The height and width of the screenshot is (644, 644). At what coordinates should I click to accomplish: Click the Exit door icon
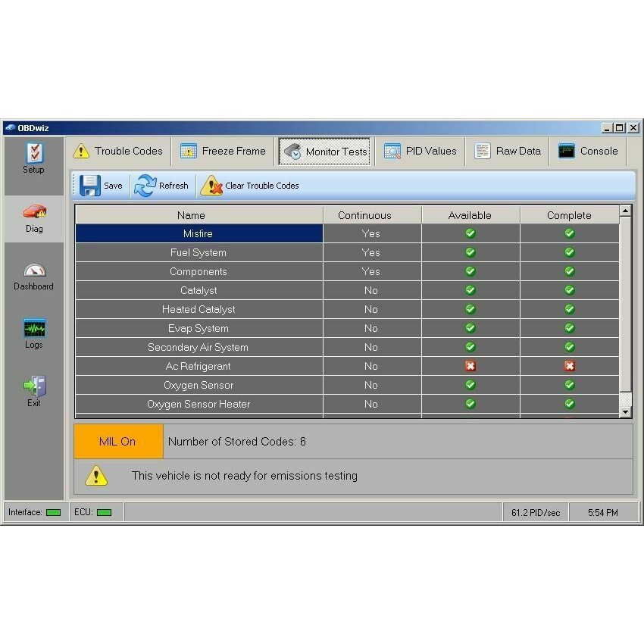tap(35, 386)
